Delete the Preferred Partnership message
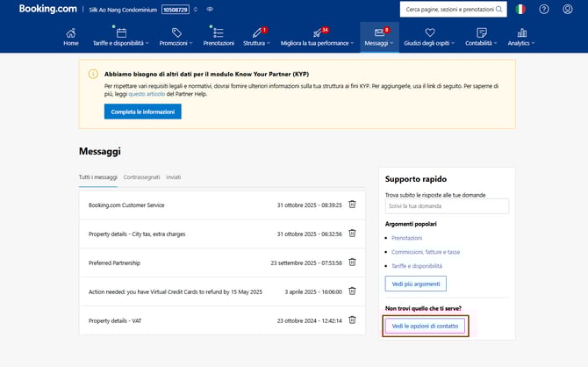This screenshot has height=367, width=588. click(x=352, y=262)
